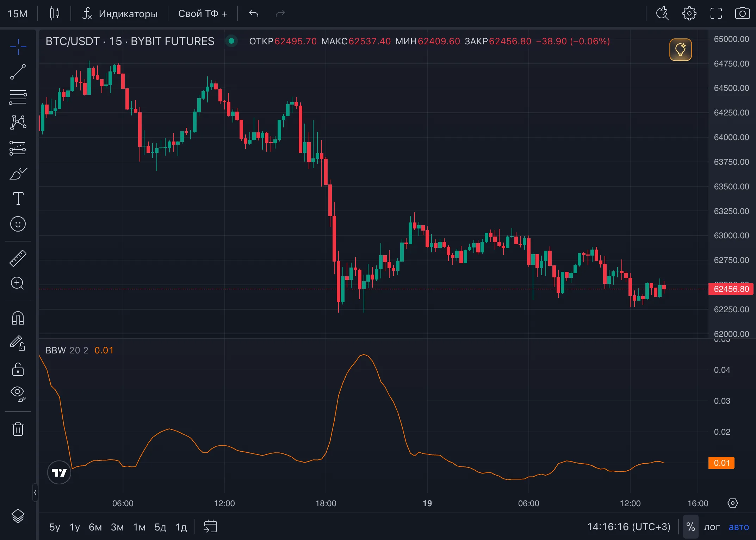
Task: Click the TradingView logo badge
Action: click(x=59, y=472)
